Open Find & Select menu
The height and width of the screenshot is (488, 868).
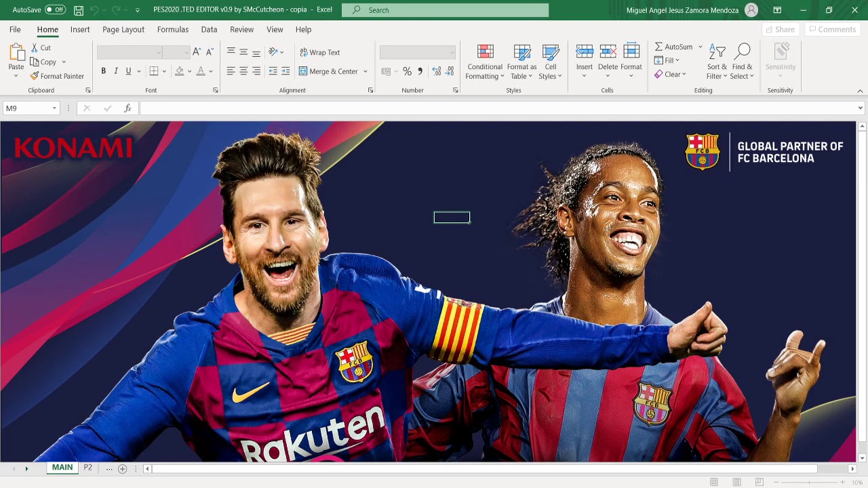coord(742,62)
